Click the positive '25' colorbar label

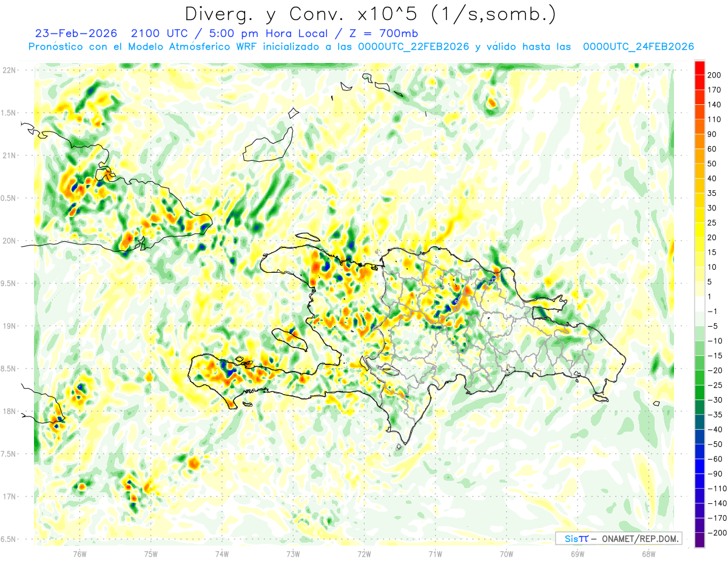(712, 223)
